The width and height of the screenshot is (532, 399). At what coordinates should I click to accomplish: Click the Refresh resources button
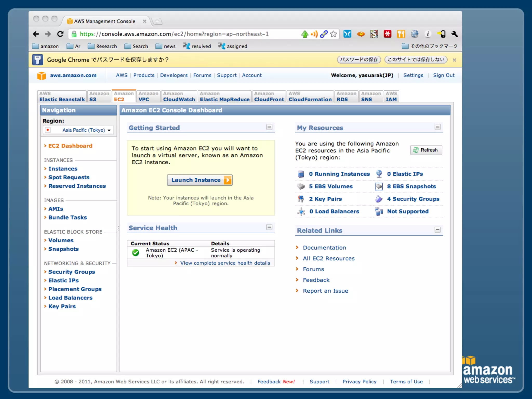(426, 150)
